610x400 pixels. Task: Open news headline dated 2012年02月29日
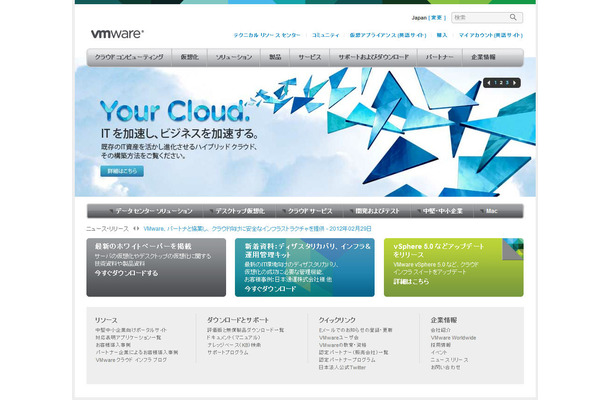click(258, 229)
